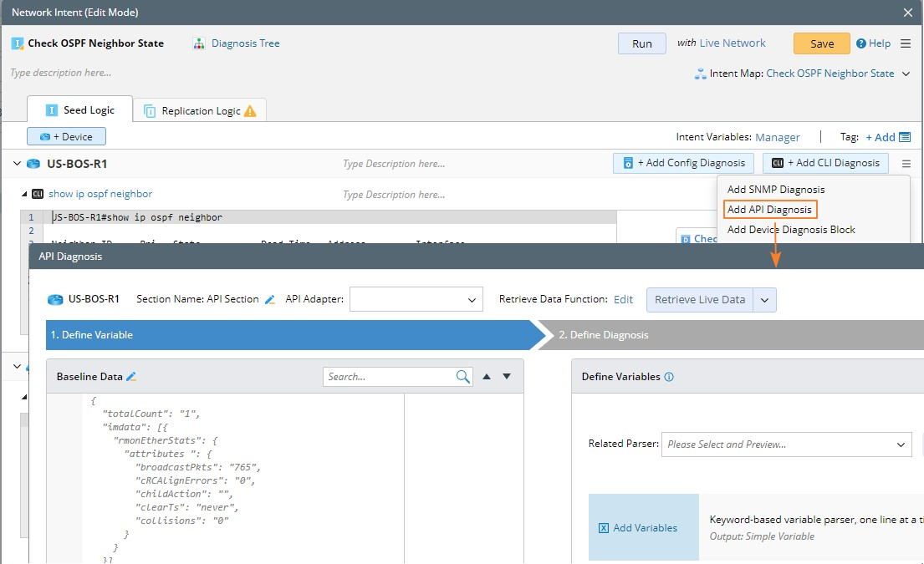The image size is (924, 564).
Task: Switch to Seed Logic tab
Action: pos(80,110)
